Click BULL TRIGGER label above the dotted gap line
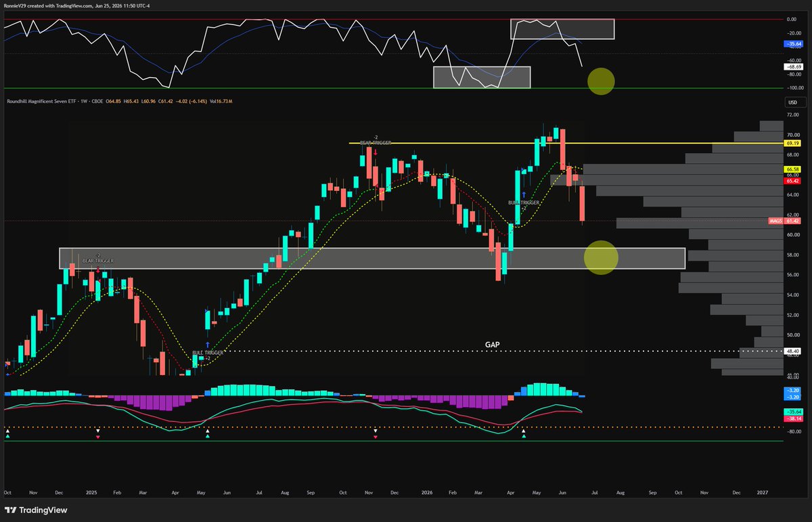Viewport: 812px width, 522px height. (207, 353)
